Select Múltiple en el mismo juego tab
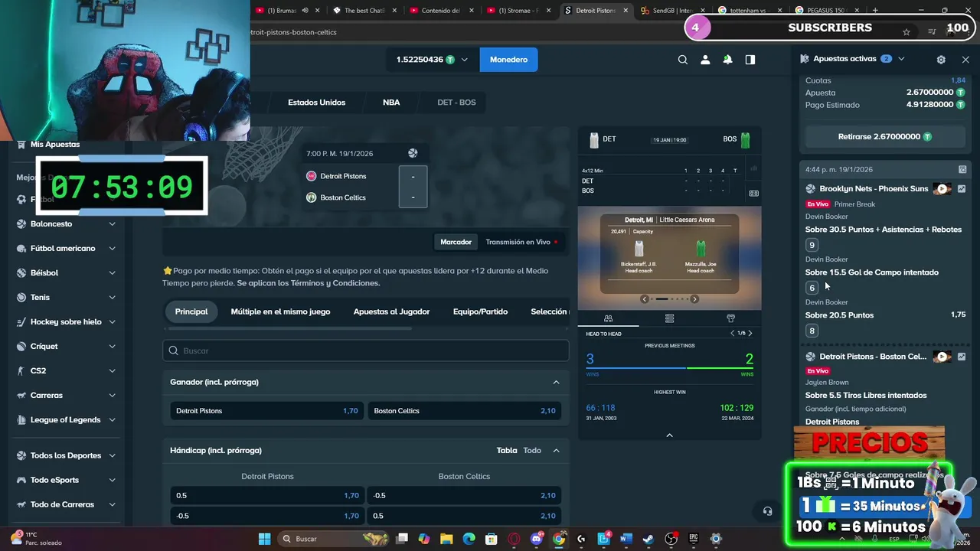The height and width of the screenshot is (551, 980). 280,311
